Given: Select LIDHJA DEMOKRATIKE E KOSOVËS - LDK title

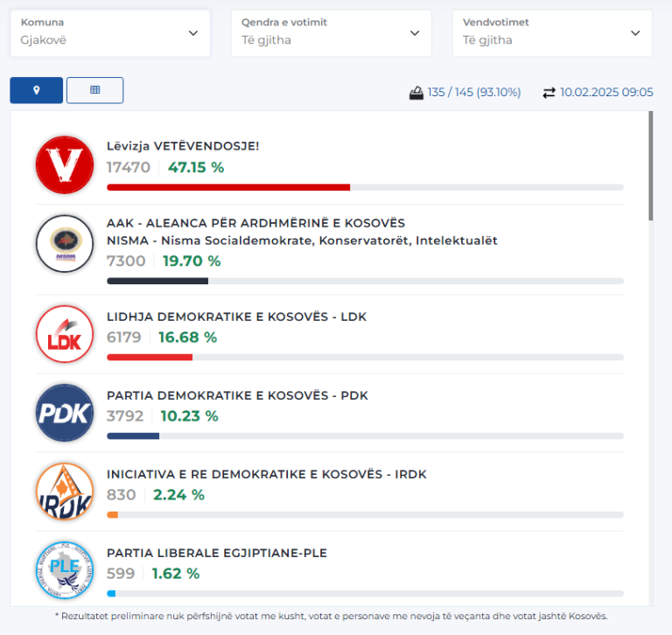Looking at the screenshot, I should (x=236, y=317).
